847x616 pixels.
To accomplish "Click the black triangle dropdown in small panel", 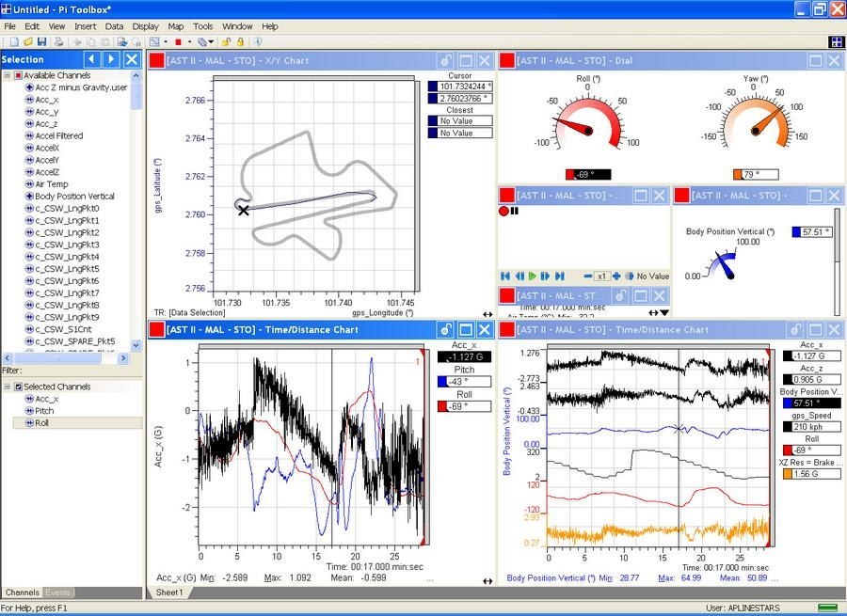I will click(664, 312).
